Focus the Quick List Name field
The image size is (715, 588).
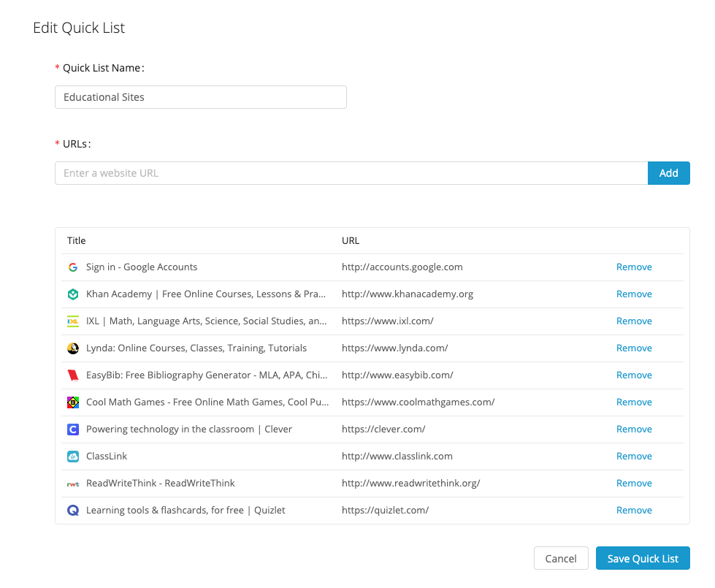pyautogui.click(x=201, y=97)
